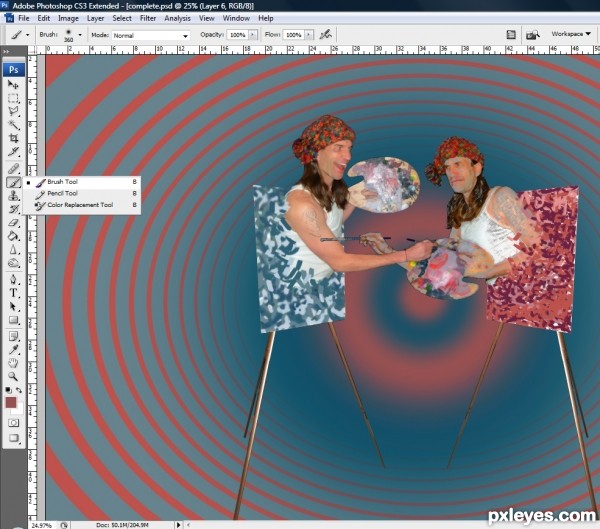Select the Magic Wand tool
The width and height of the screenshot is (600, 529).
coord(13,125)
